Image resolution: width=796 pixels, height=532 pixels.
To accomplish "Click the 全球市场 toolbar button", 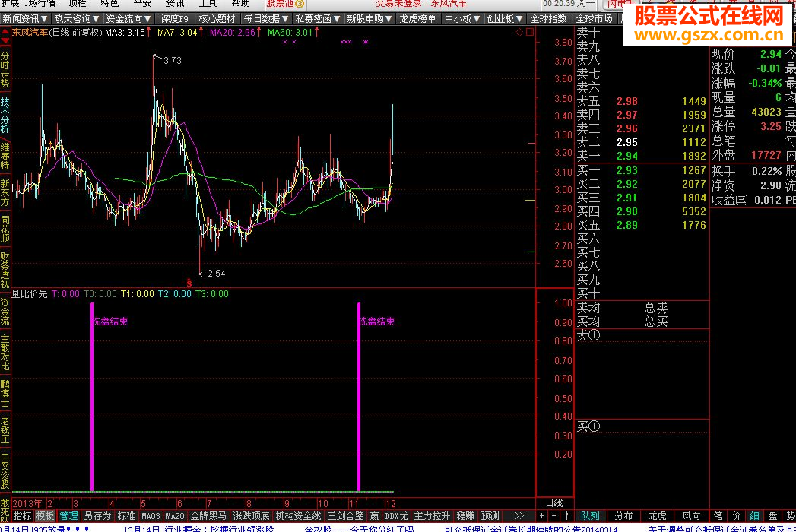I will click(x=594, y=19).
